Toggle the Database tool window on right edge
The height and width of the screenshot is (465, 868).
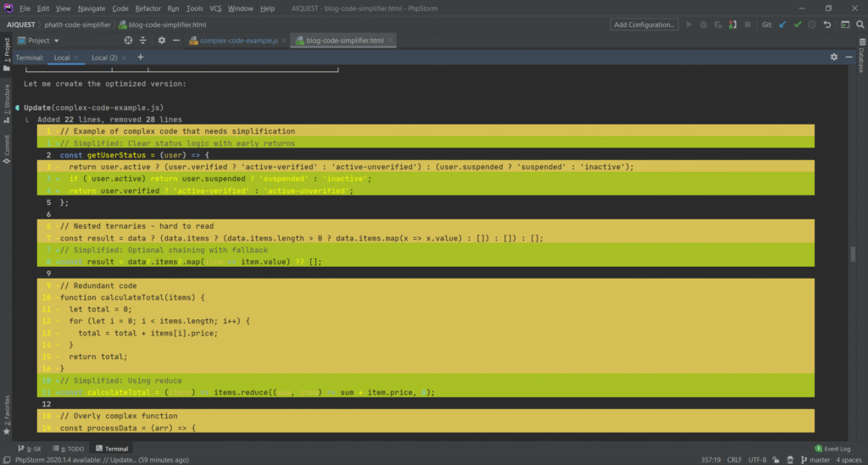[x=861, y=59]
